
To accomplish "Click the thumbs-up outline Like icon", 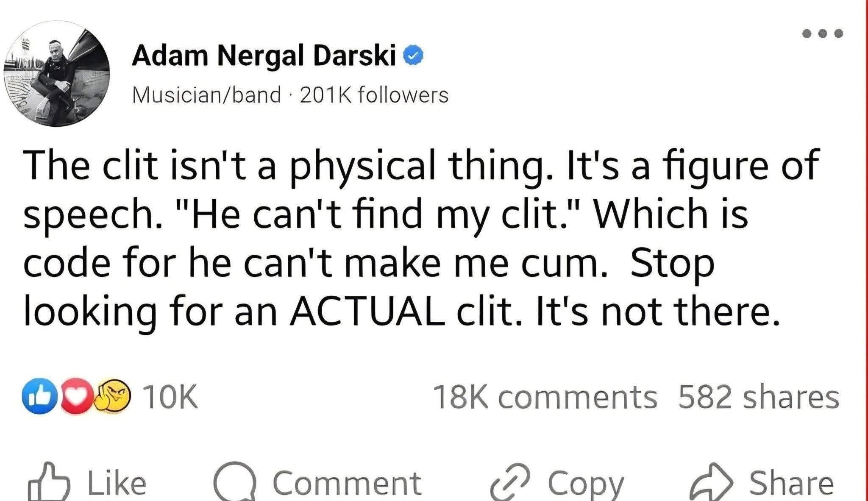I will tap(48, 483).
